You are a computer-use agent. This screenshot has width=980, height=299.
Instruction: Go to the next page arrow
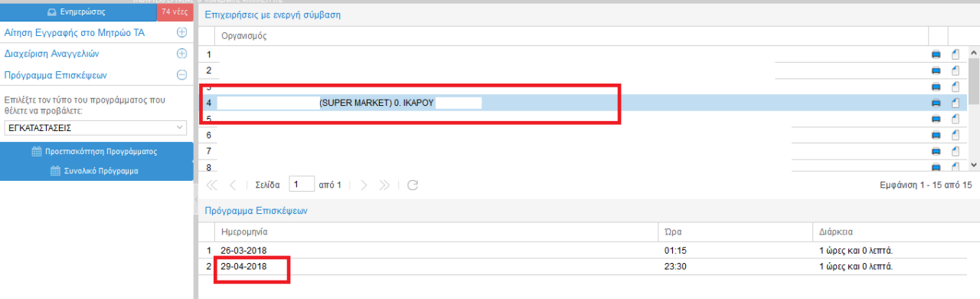(x=364, y=185)
